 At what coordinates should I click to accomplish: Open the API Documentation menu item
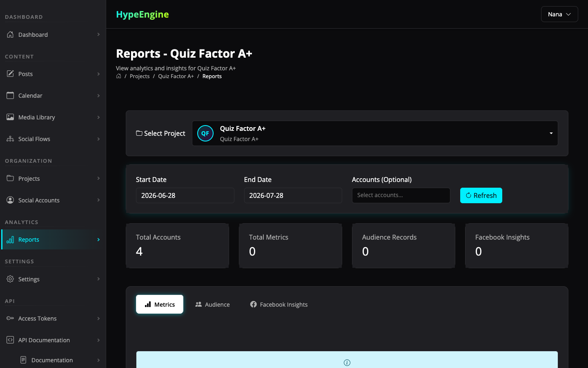tap(53, 340)
